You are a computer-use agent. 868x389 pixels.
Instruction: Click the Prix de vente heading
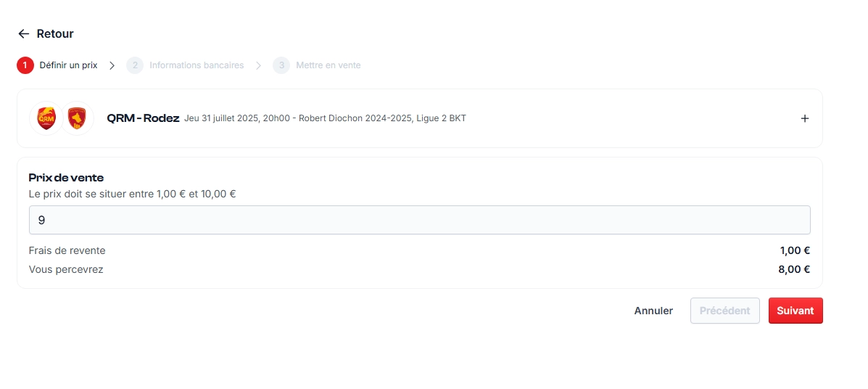point(67,178)
